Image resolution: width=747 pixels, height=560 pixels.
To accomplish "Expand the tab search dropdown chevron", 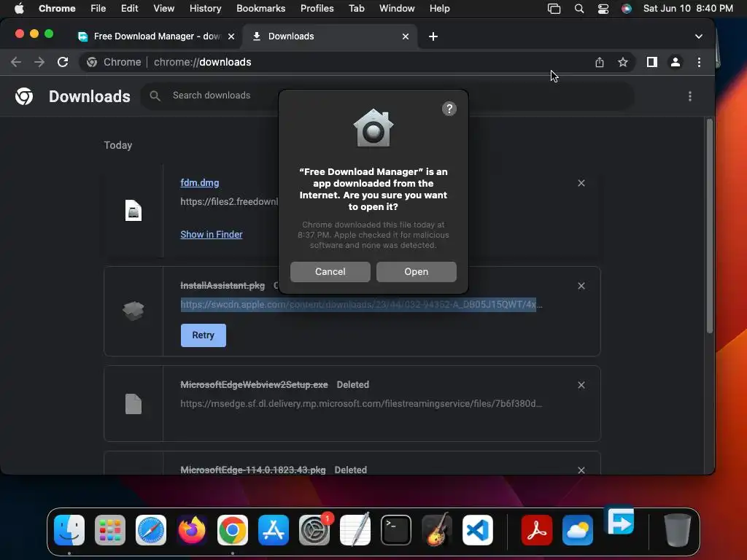I will [698, 36].
